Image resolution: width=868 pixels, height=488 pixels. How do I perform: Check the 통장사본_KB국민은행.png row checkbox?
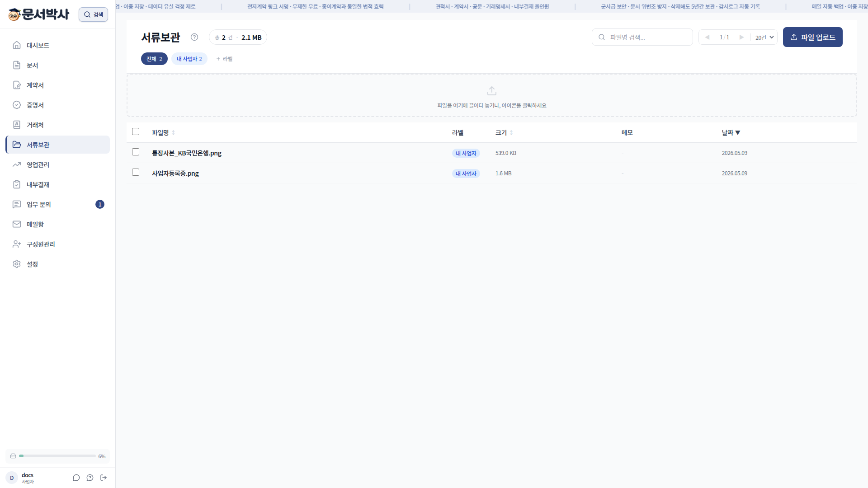click(x=136, y=152)
